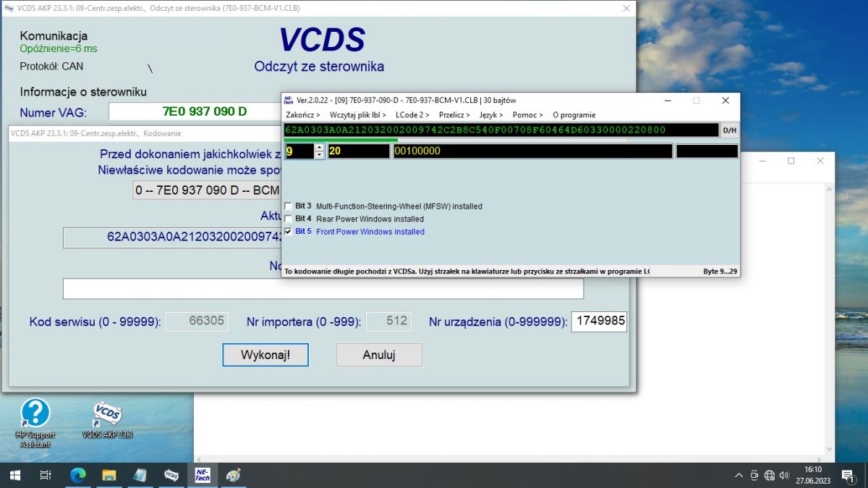Viewport: 868px width, 488px height.
Task: Open the Paint app in the taskbar
Action: coord(233,475)
